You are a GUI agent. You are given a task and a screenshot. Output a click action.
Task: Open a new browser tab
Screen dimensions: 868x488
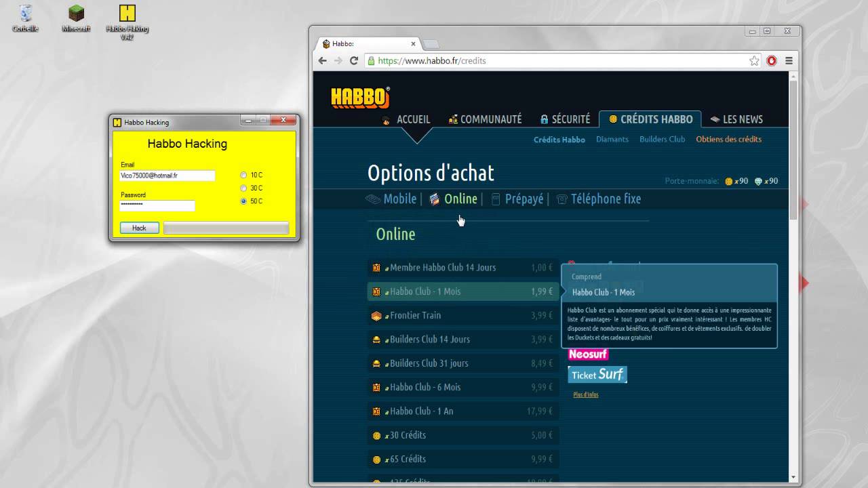pos(431,44)
